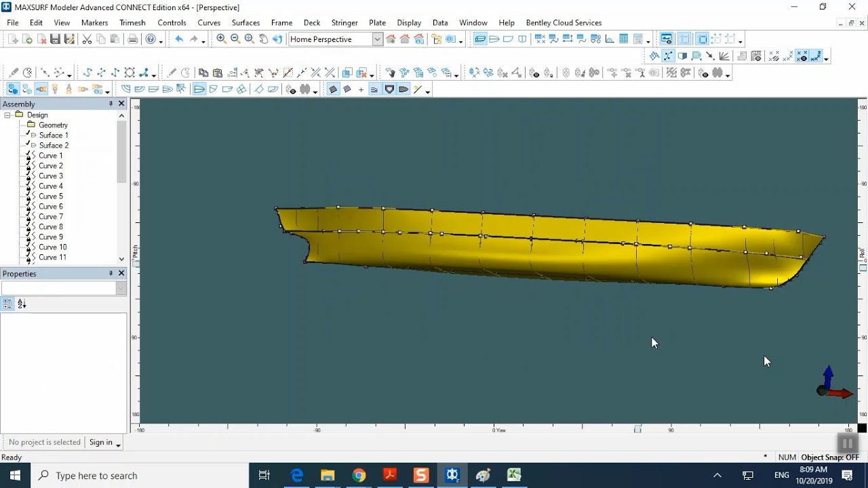Click the Save As icon with pencil
The width and height of the screenshot is (868, 488).
coord(69,39)
